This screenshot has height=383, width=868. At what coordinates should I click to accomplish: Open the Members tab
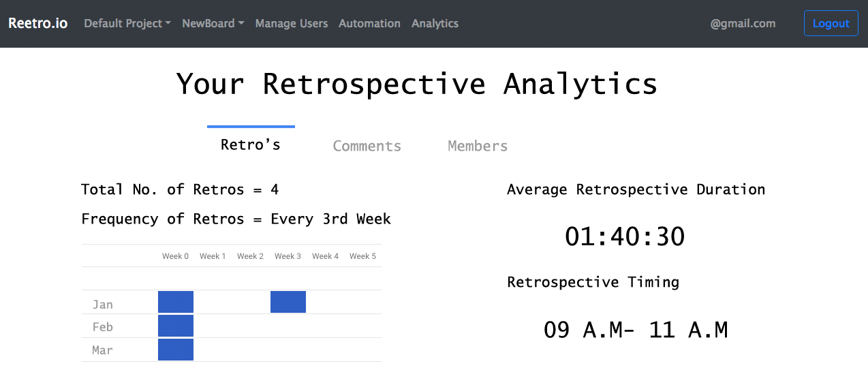[478, 146]
